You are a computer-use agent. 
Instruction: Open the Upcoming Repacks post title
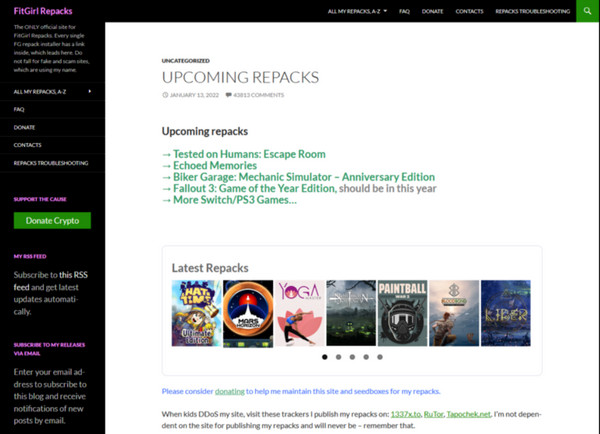(x=240, y=77)
